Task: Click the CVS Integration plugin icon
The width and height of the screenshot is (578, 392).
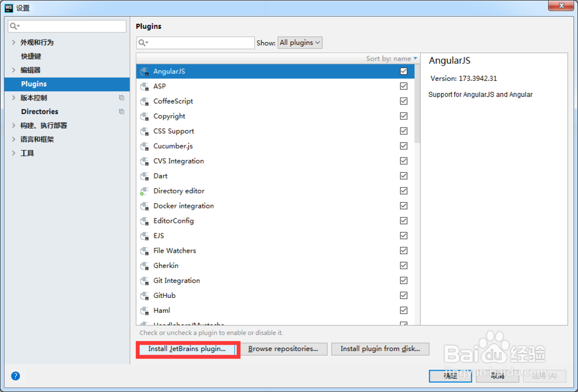Action: click(144, 161)
